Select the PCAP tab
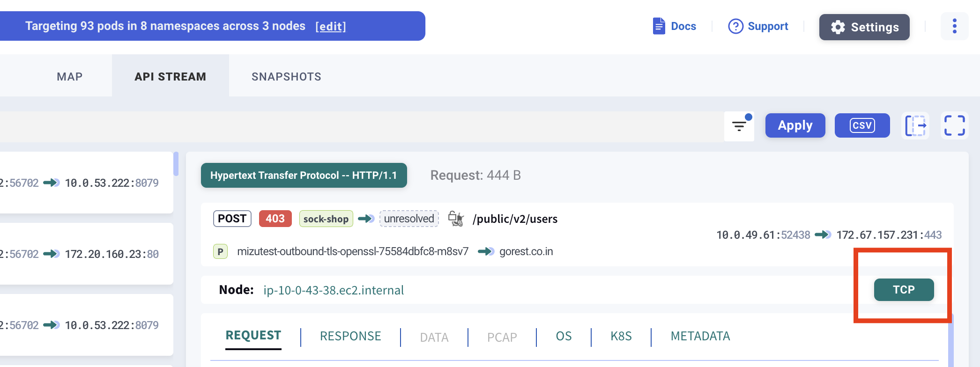This screenshot has width=980, height=367. pos(502,337)
